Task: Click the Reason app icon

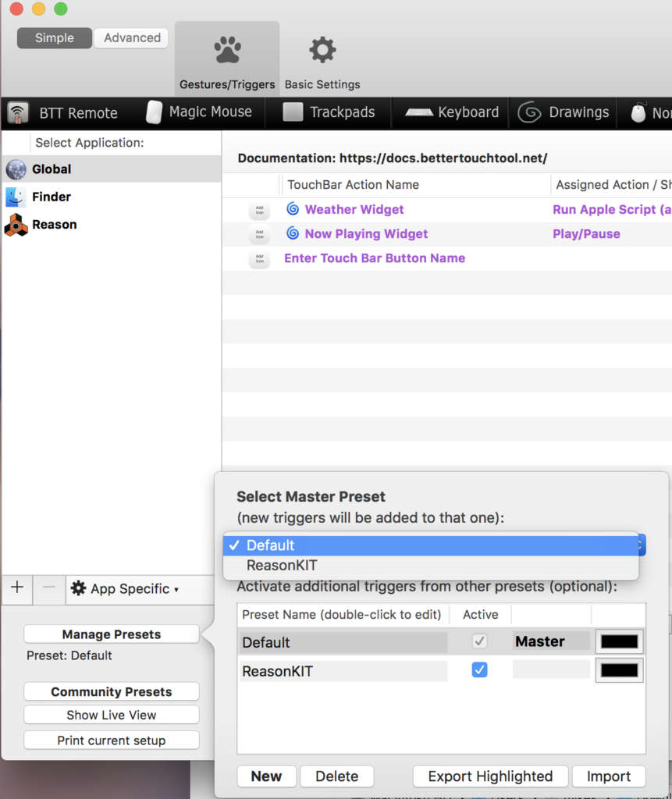Action: (x=16, y=225)
